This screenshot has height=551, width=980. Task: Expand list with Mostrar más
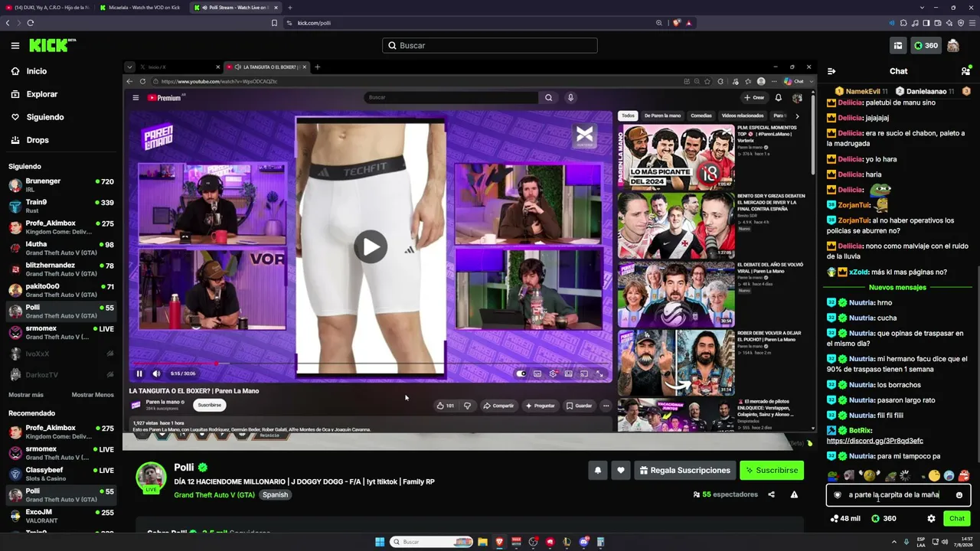tap(26, 395)
